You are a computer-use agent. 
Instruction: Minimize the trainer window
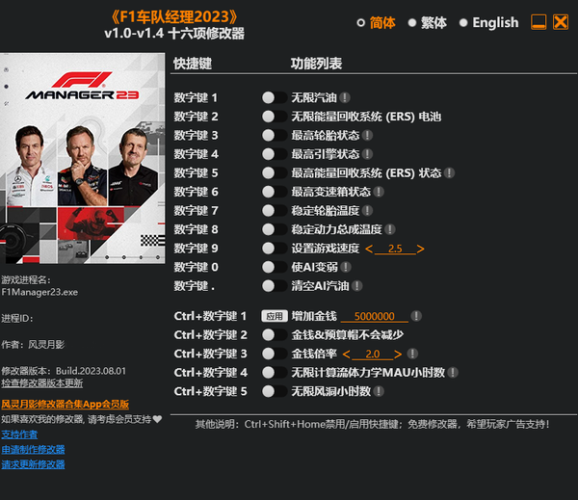[539, 22]
